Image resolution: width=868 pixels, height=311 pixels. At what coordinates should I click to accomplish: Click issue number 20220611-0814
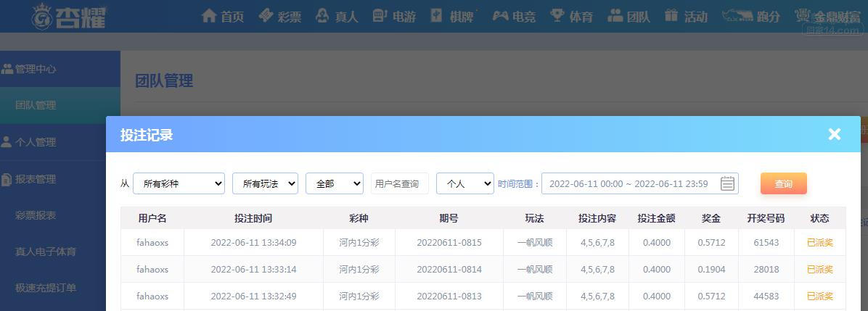449,270
